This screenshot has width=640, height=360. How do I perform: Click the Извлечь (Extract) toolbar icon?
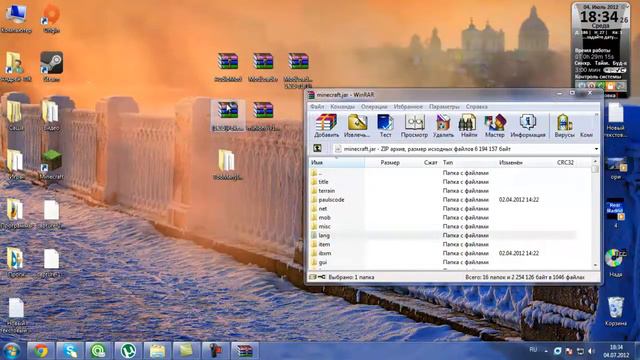[x=357, y=126]
